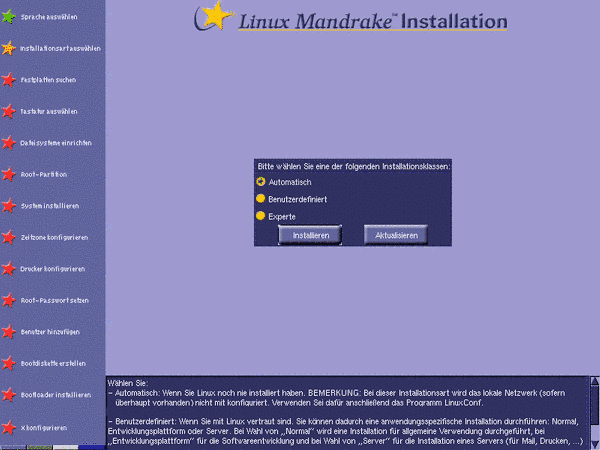Click the green star beside Sprache auswählen

point(8,17)
